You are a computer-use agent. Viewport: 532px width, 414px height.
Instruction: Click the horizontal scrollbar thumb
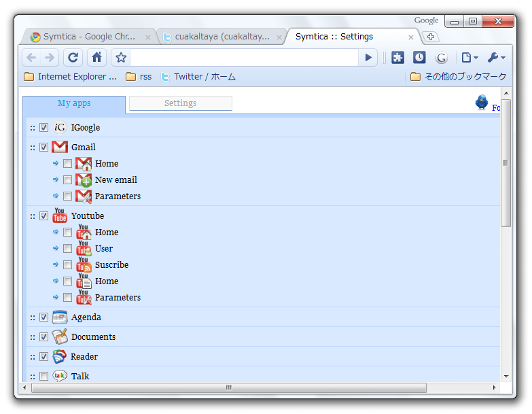coord(229,387)
